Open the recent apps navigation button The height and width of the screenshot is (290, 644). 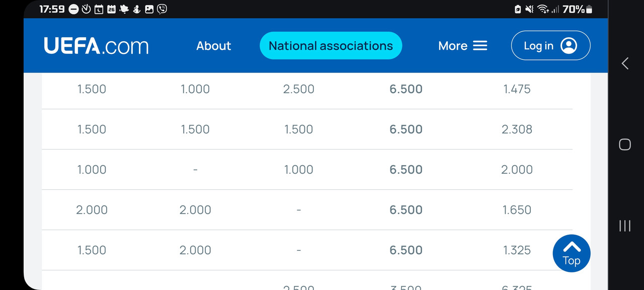coord(625,226)
